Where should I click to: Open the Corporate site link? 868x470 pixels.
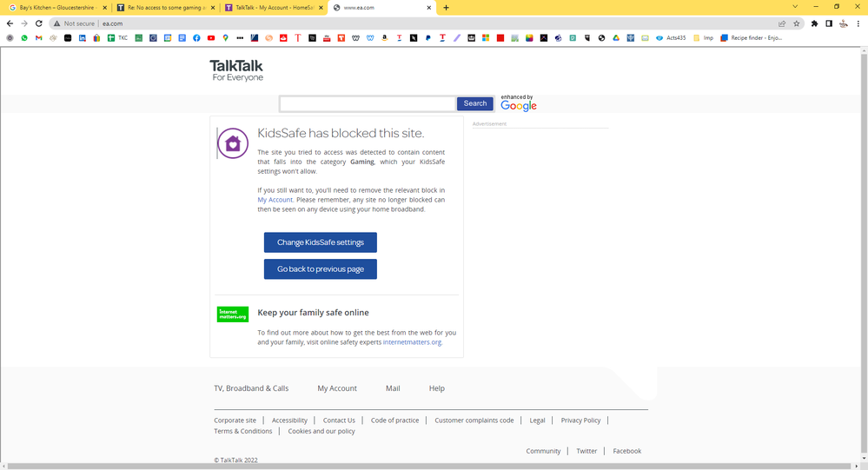(235, 420)
